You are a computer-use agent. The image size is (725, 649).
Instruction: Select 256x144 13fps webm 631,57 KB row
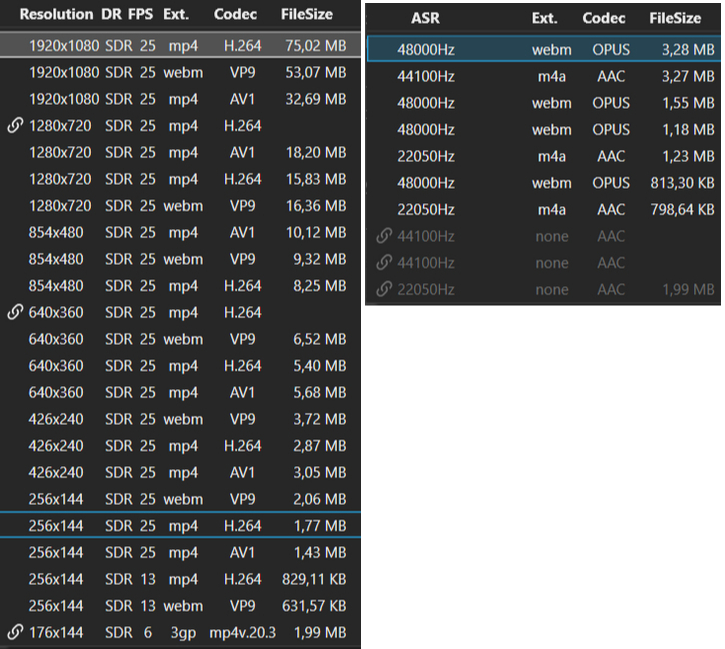(180, 606)
